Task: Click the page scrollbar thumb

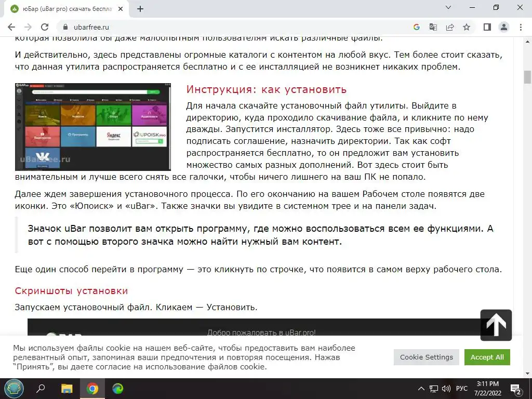Action: coord(527,77)
